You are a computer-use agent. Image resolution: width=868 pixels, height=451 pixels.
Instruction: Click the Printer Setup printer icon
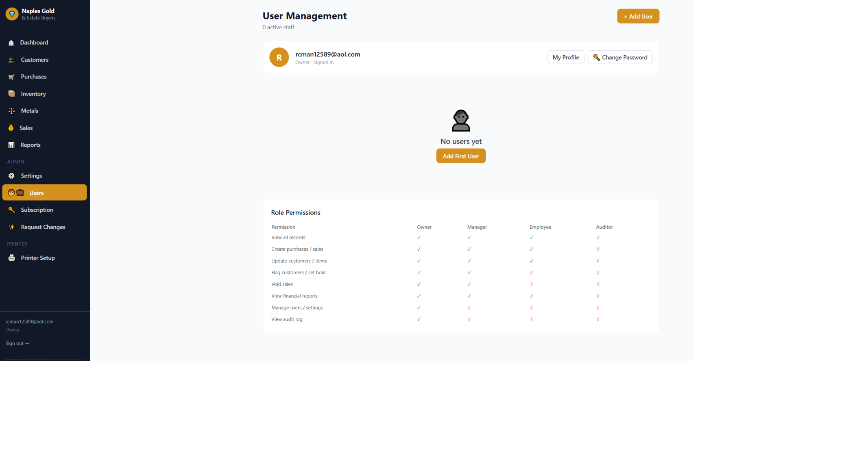[11, 258]
